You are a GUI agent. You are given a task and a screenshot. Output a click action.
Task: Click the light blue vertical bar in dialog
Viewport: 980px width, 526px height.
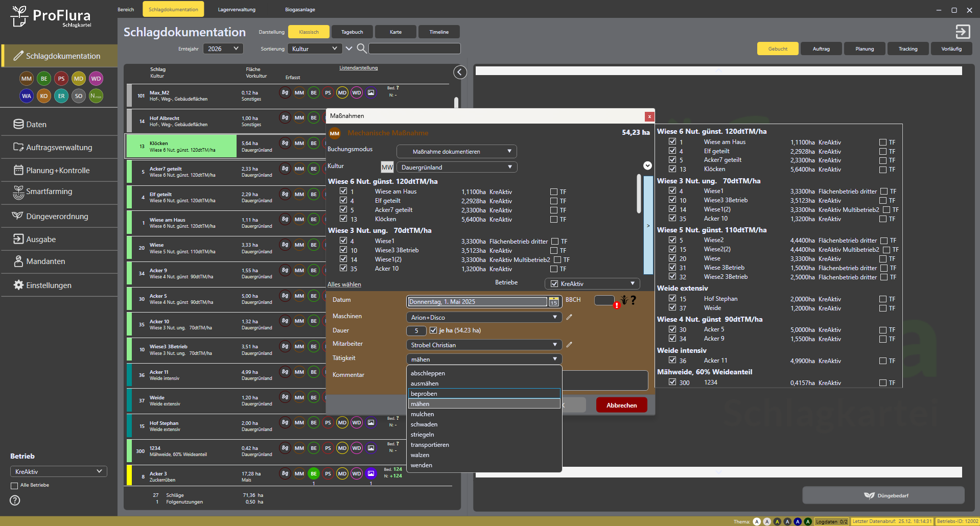[648, 226]
